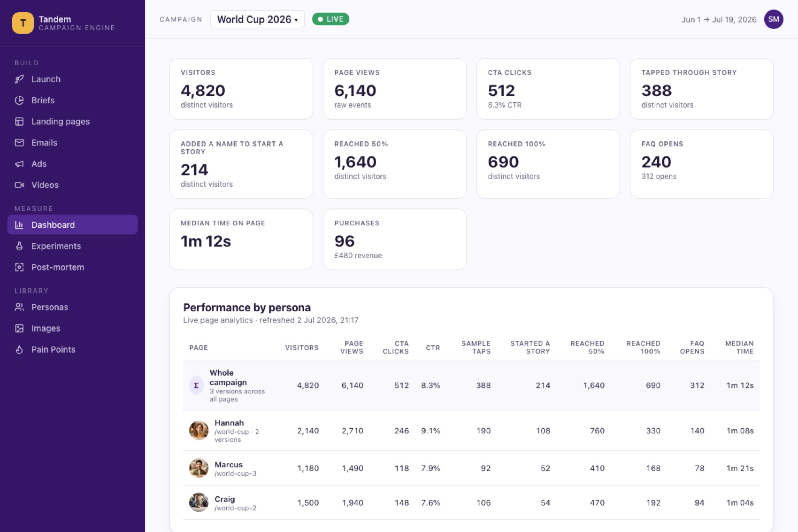798x532 pixels.
Task: Click the Personas people icon
Action: click(19, 307)
